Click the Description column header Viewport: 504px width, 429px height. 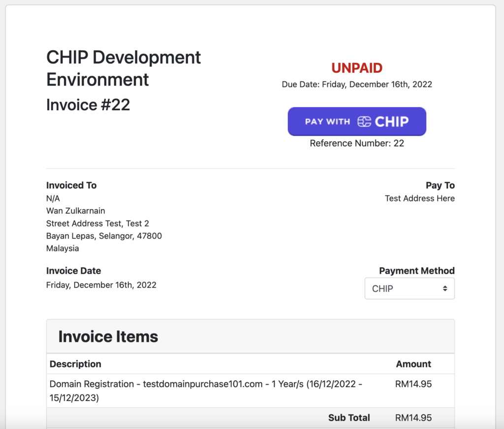pos(75,364)
